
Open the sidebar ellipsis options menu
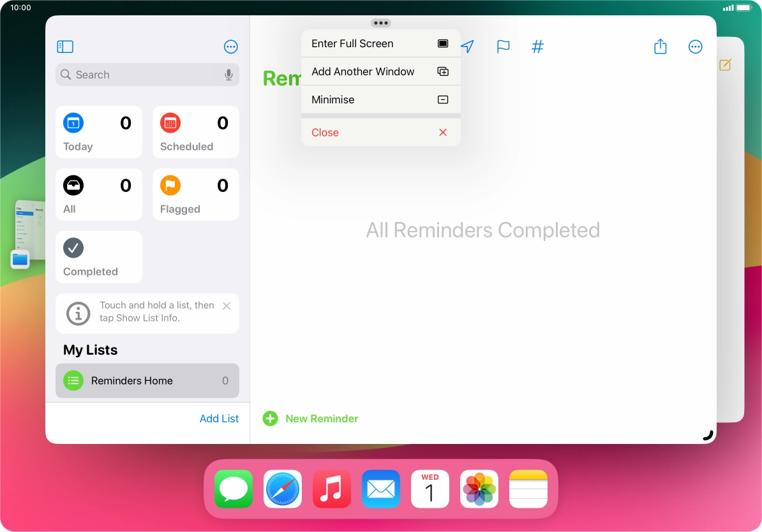[230, 47]
